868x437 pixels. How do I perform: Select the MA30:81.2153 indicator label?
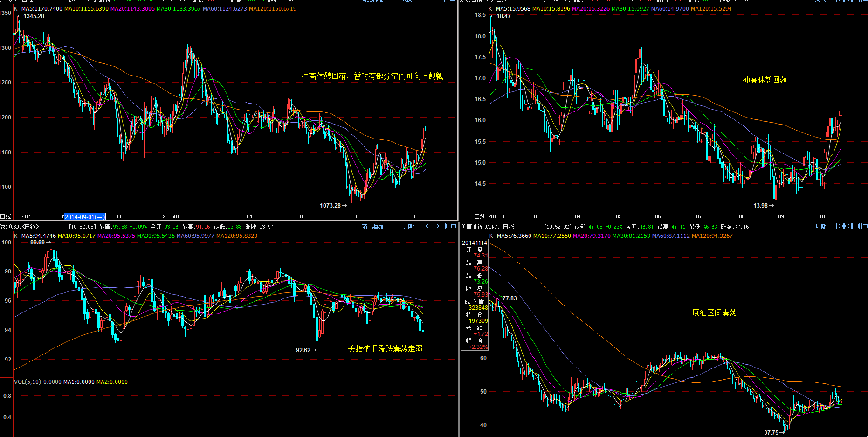point(631,236)
